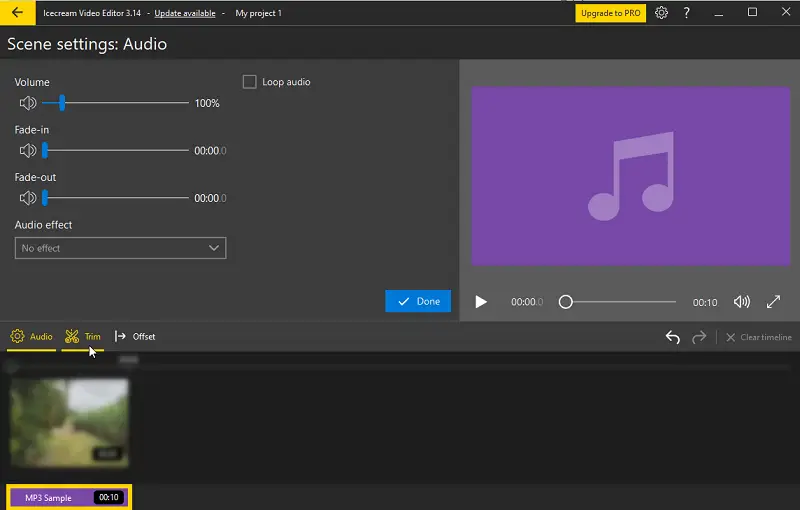Clear the timeline
Screen dimensions: 800x510
pyautogui.click(x=759, y=337)
